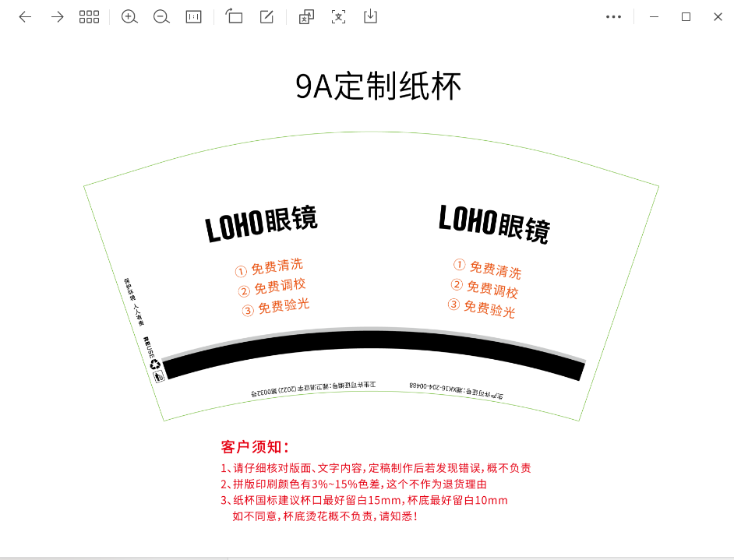Open the edit image tool

[x=266, y=17]
